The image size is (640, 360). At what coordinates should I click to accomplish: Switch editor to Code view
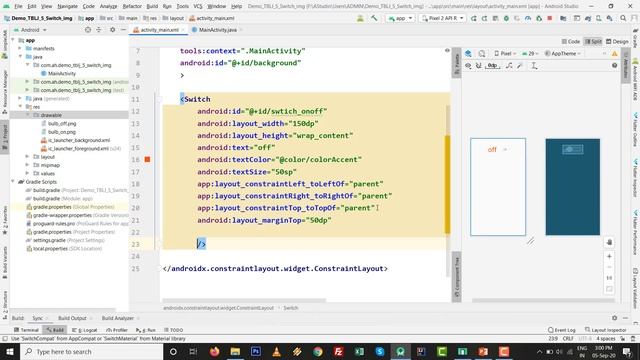pos(571,42)
